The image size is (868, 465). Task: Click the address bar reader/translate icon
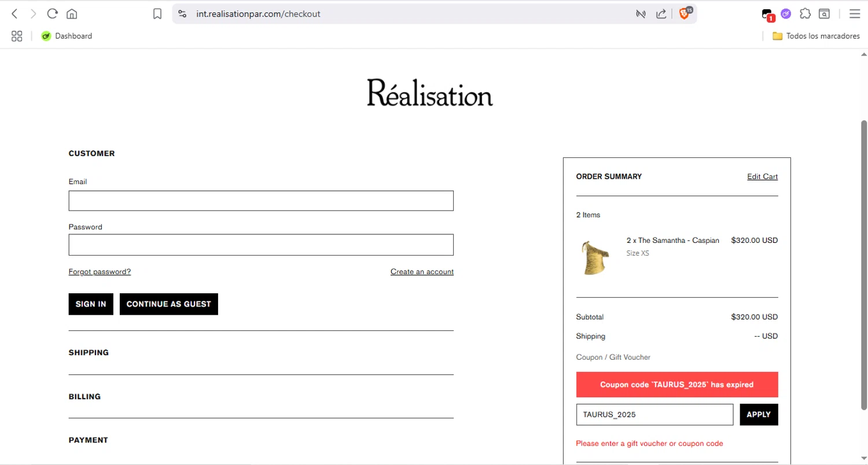coord(641,14)
